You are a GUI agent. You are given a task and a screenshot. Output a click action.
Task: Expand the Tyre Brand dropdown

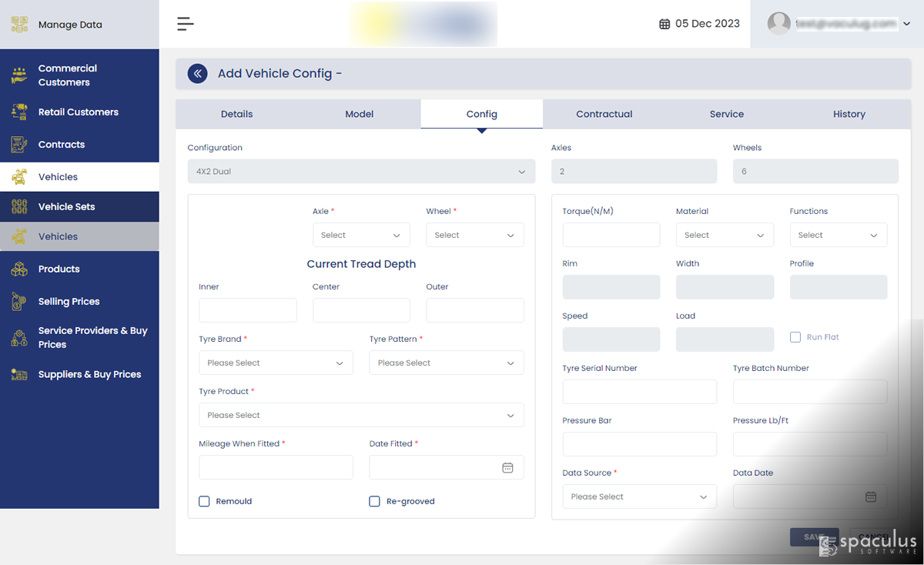[276, 363]
